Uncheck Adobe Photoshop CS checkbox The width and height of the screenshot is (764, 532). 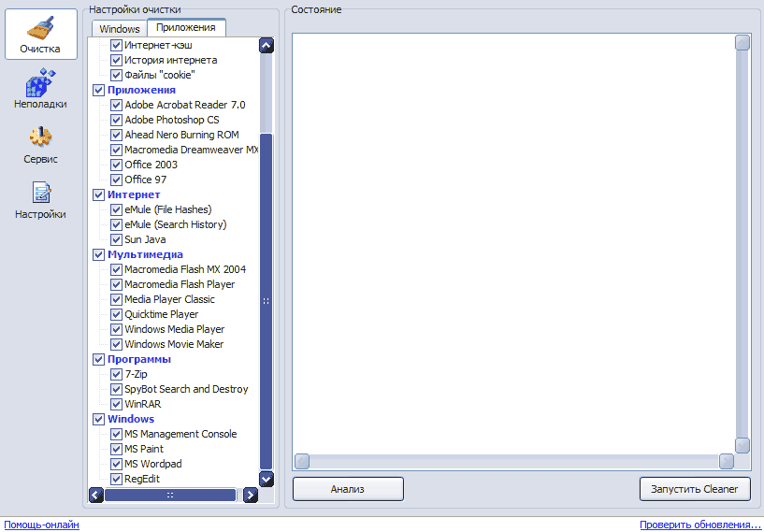[116, 120]
